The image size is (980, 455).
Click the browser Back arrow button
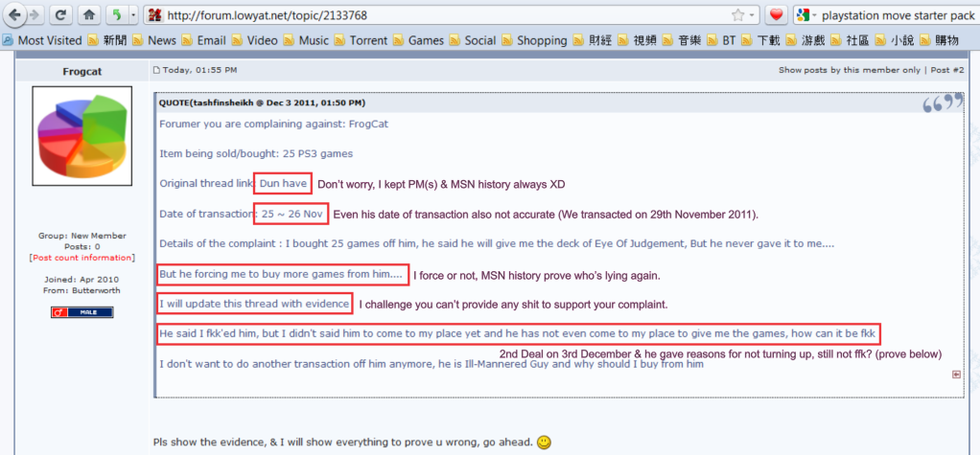coord(14,15)
